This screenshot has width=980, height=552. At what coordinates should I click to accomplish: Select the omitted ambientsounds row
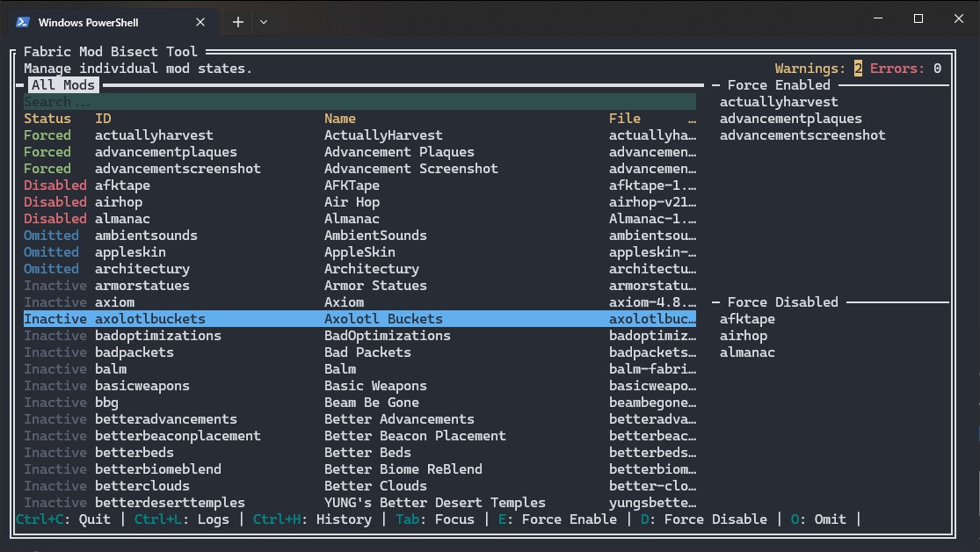point(359,236)
